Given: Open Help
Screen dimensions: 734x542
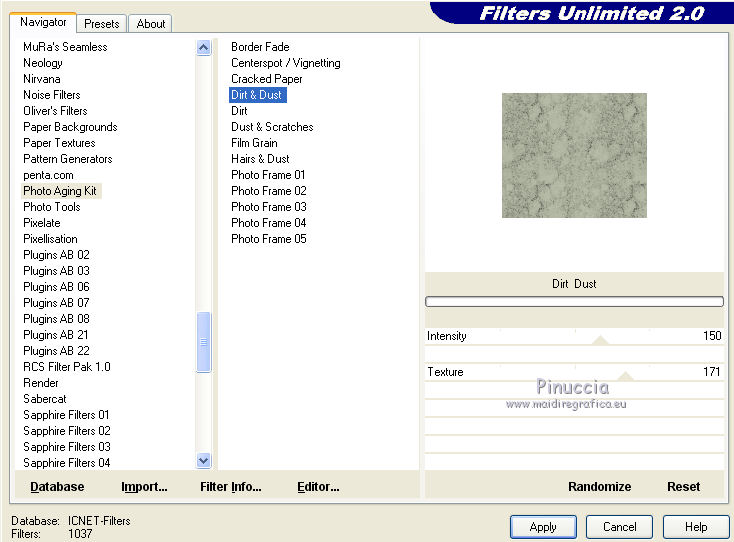Looking at the screenshot, I should 696,527.
